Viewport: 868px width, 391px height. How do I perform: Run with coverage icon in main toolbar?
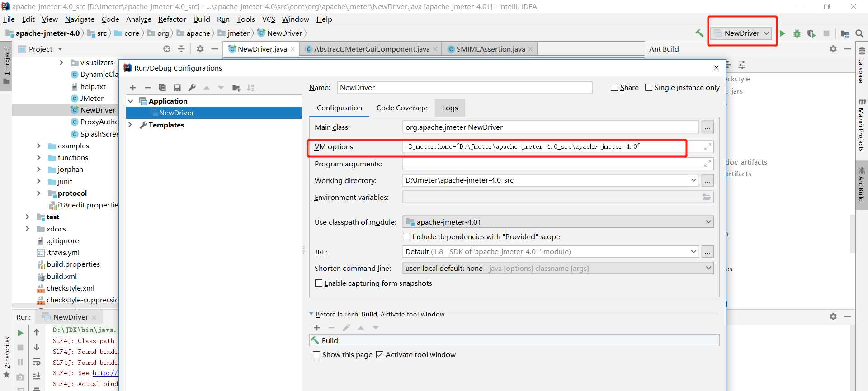pos(811,33)
